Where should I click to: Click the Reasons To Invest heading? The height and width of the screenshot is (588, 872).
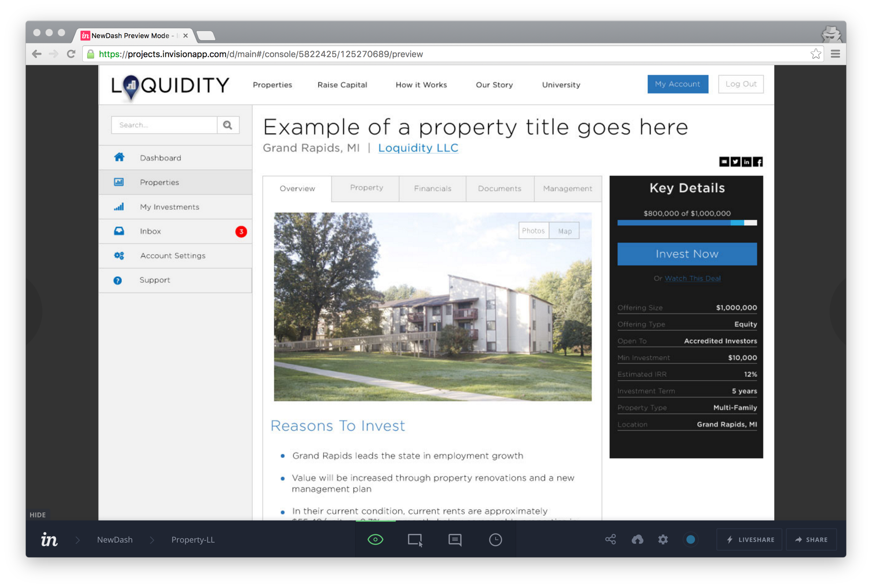point(338,425)
